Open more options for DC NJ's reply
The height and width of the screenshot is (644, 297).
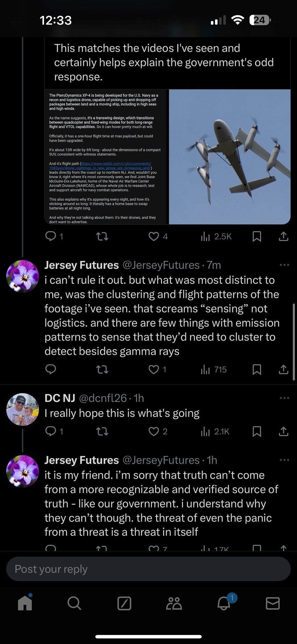click(x=284, y=398)
